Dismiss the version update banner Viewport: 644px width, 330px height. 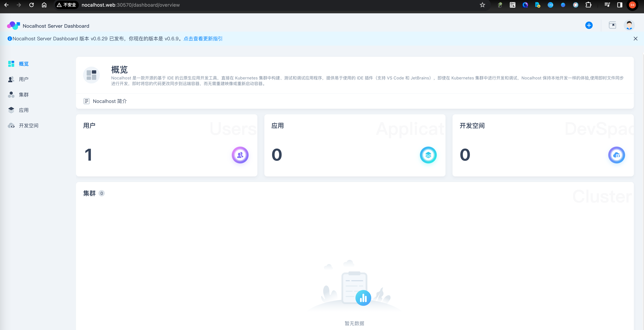pos(635,39)
